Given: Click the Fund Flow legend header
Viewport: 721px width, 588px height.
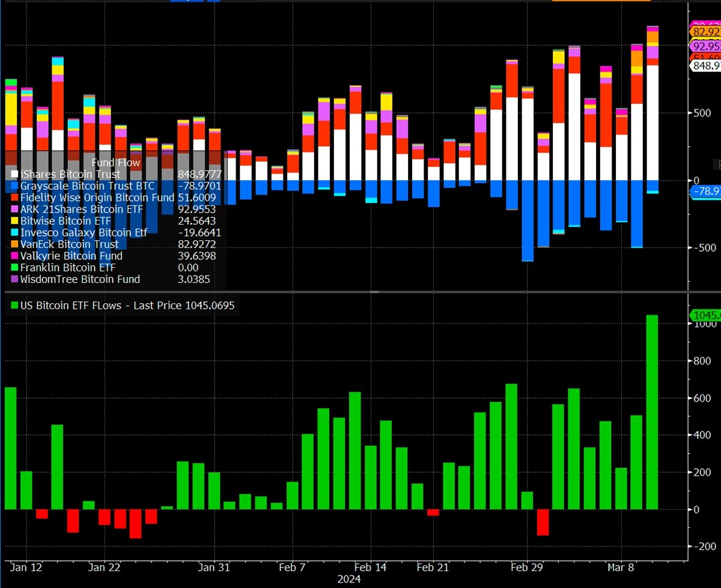Looking at the screenshot, I should tap(116, 163).
